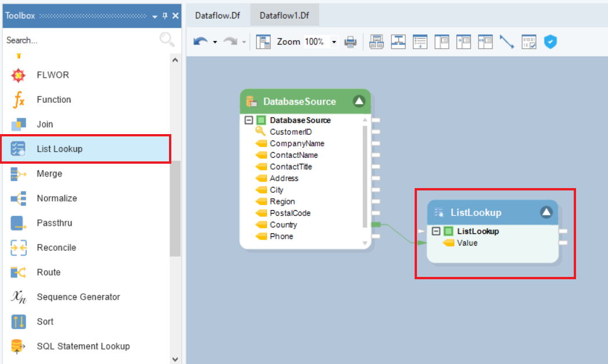608x364 pixels.
Task: Open the Zoom percentage dropdown
Action: click(x=334, y=42)
